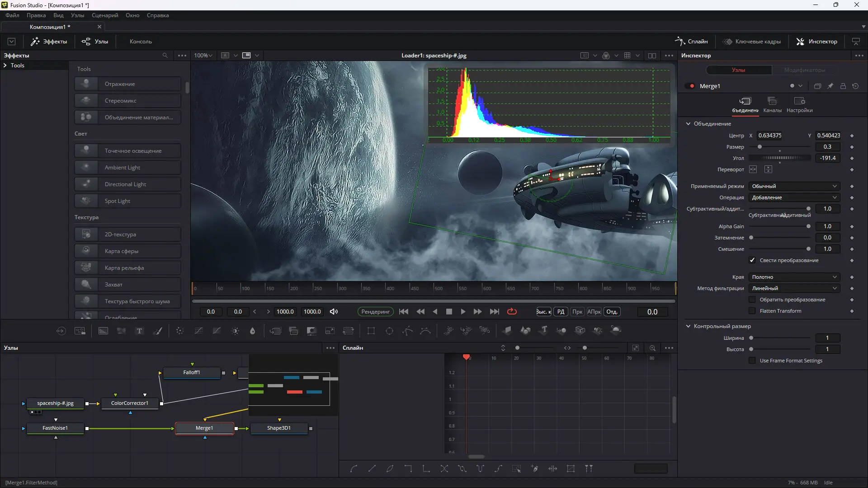Enable Use Frame Format Settings
The height and width of the screenshot is (488, 868).
coord(752,361)
